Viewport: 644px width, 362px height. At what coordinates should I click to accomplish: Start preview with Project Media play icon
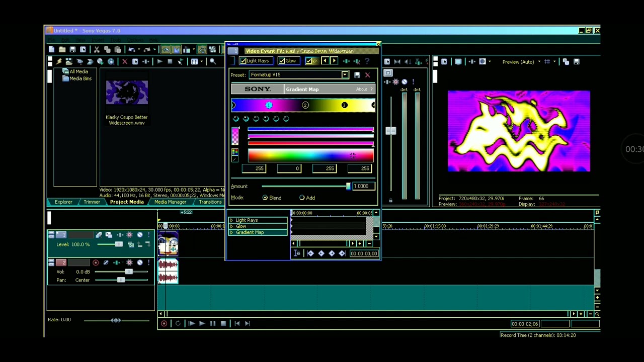[159, 61]
